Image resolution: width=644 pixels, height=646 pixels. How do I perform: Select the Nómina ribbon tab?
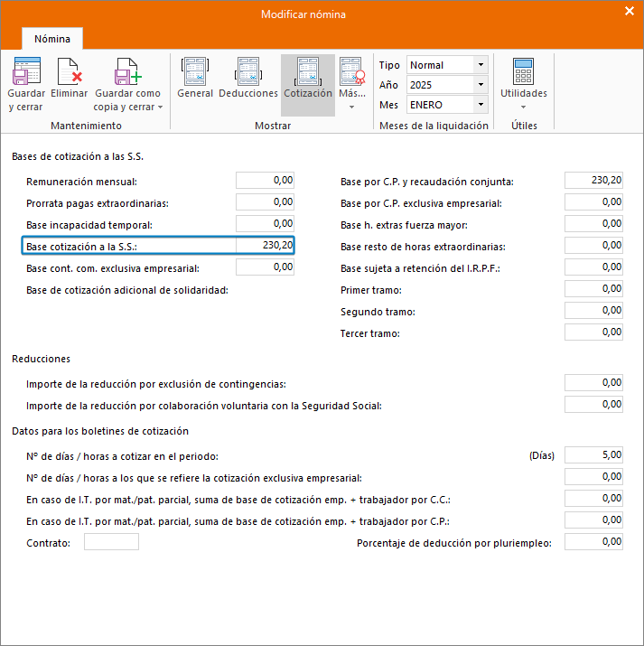tap(52, 39)
